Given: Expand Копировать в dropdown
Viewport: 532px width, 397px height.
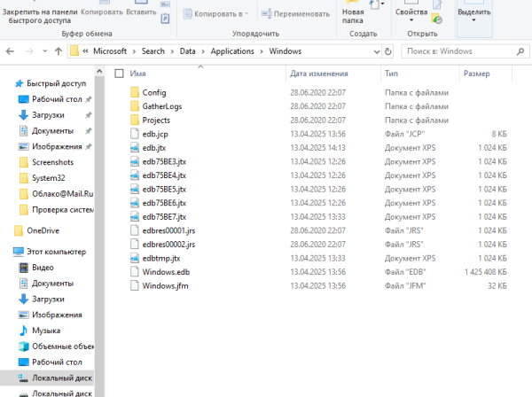Looking at the screenshot, I should click(x=246, y=14).
